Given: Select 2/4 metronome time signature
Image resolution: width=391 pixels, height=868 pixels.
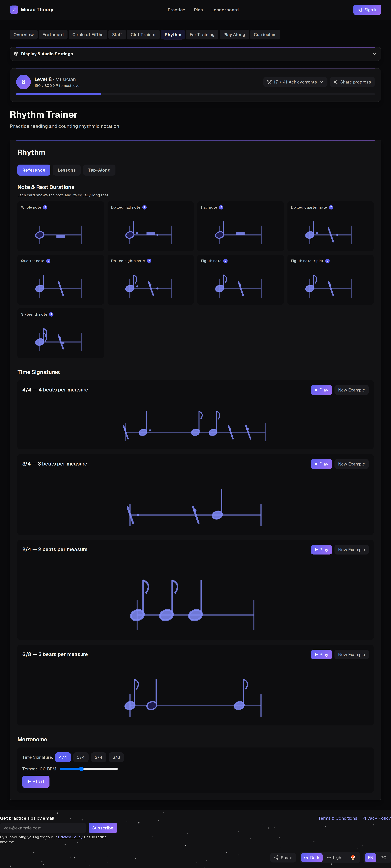Looking at the screenshot, I should pos(99,757).
